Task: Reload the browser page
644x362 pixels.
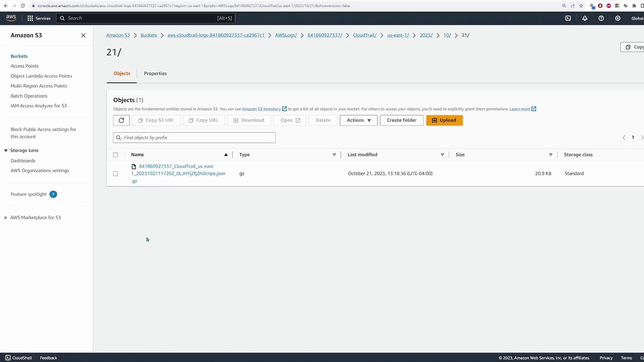Action: (22, 6)
